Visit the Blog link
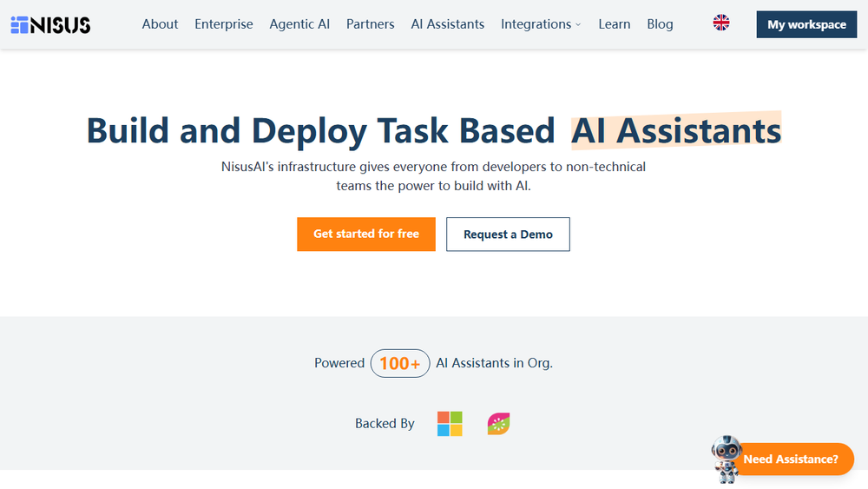 click(660, 24)
